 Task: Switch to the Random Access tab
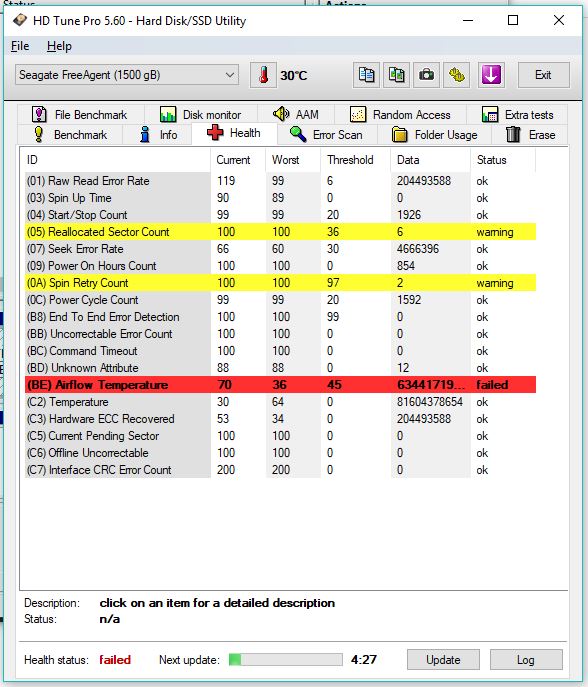400,115
